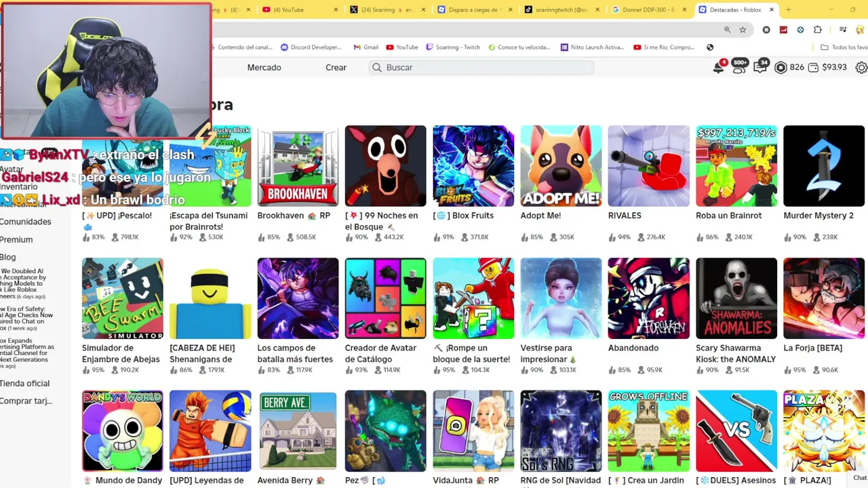Click the 'La Forja [BETA]' title
868x488 pixels.
click(812, 348)
